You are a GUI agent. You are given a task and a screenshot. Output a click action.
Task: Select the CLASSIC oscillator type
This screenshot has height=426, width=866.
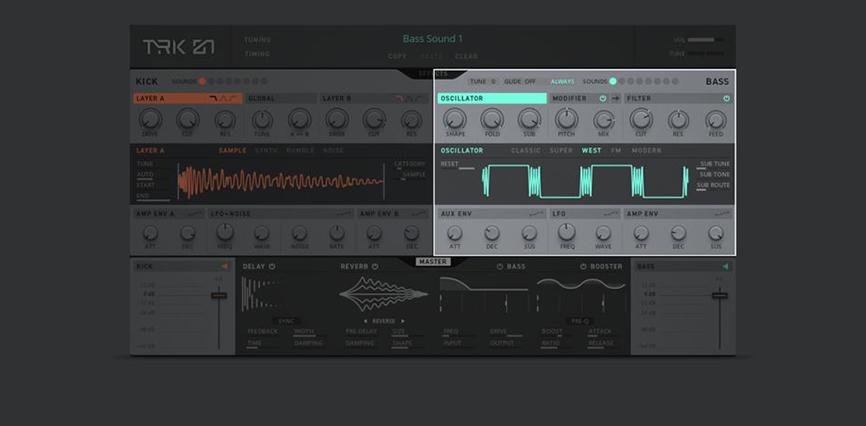526,150
